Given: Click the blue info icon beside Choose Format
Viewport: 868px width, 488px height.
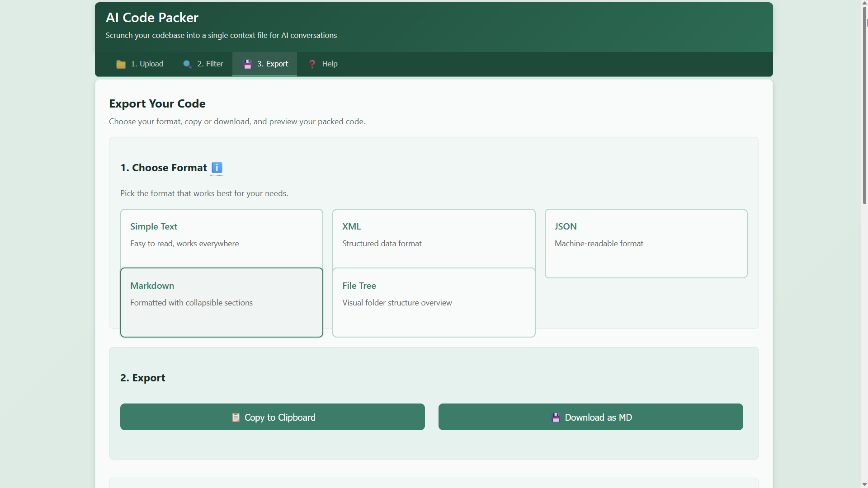Looking at the screenshot, I should pyautogui.click(x=217, y=168).
